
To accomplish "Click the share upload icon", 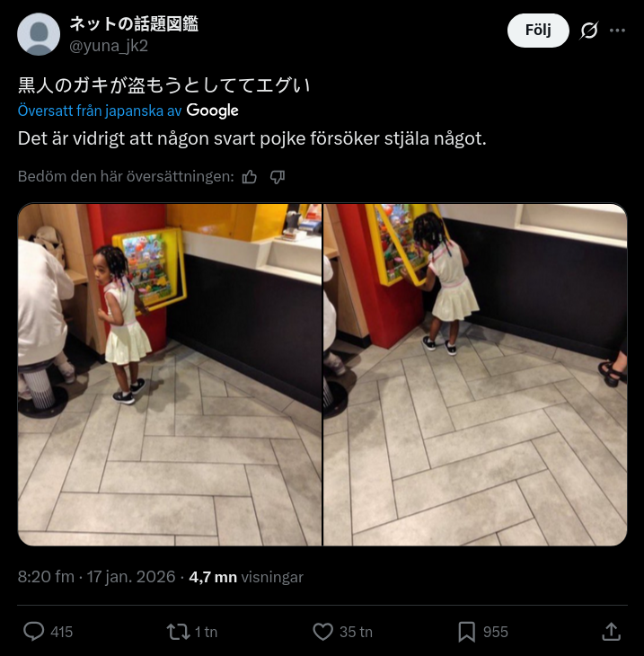I will coord(611,632).
